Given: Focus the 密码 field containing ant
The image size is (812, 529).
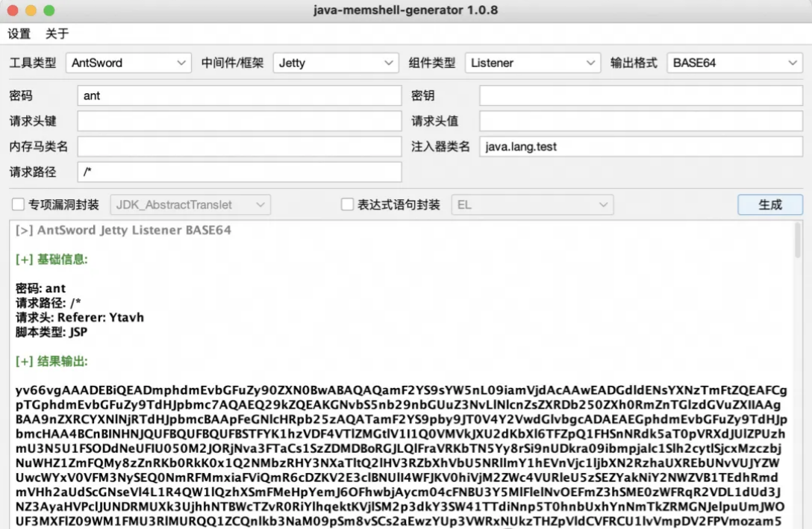Looking at the screenshot, I should [240, 96].
